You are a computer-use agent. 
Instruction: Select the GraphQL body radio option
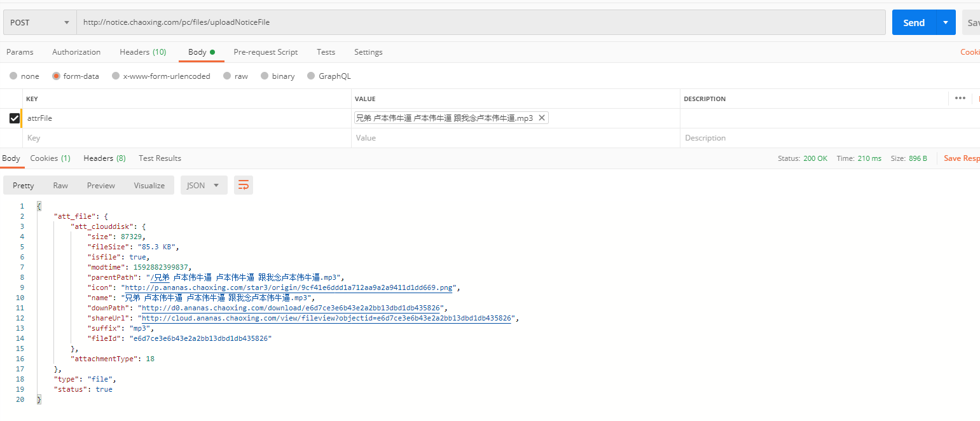click(311, 76)
